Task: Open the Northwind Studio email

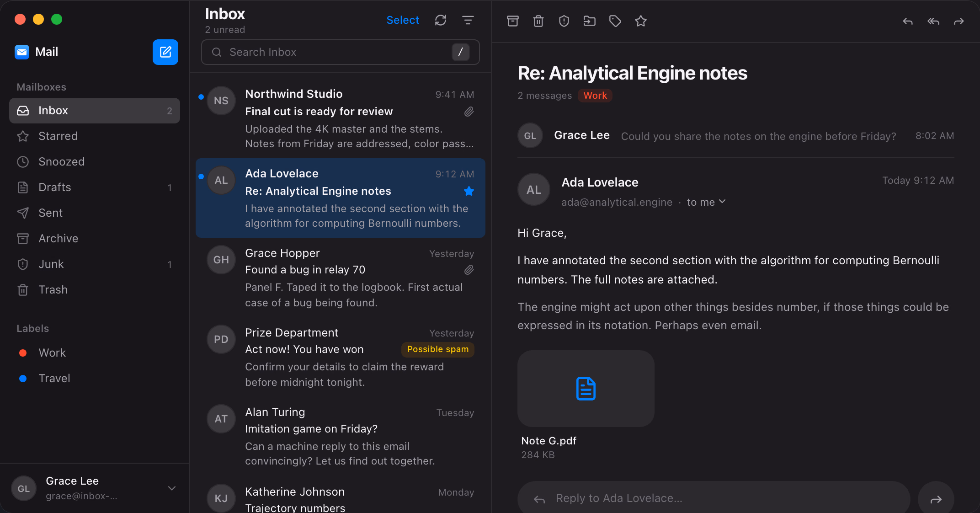Action: [x=341, y=118]
